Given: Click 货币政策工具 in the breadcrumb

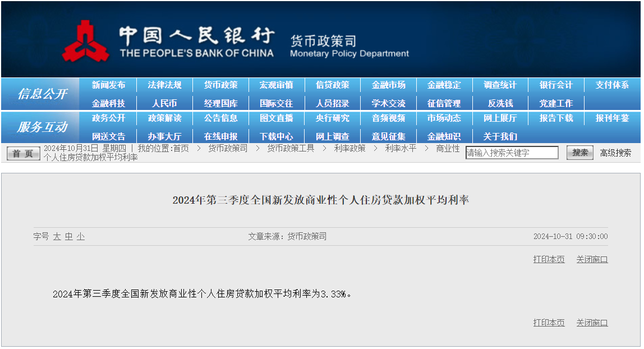Looking at the screenshot, I should click(x=290, y=148).
